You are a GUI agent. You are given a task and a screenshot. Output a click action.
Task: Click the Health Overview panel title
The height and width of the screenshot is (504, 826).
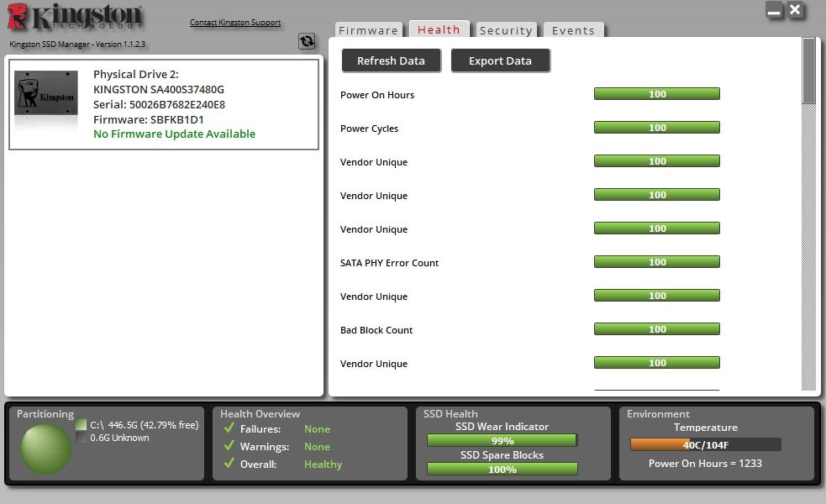coord(260,414)
